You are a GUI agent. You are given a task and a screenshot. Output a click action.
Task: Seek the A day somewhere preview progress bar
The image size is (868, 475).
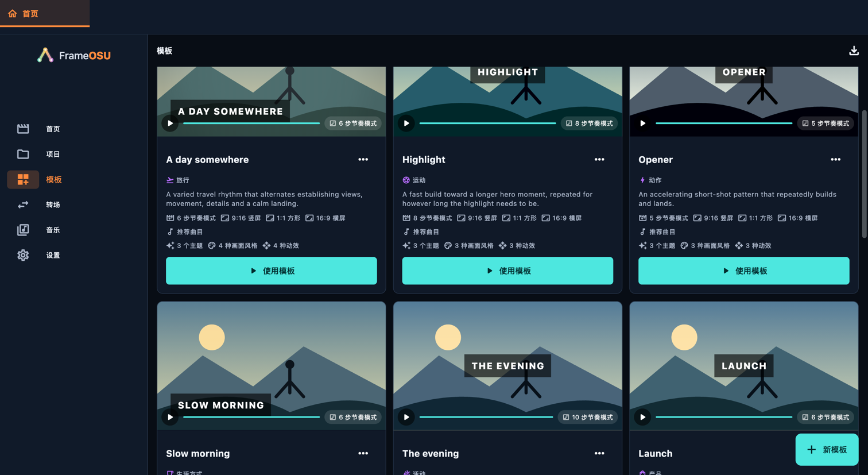tap(251, 123)
